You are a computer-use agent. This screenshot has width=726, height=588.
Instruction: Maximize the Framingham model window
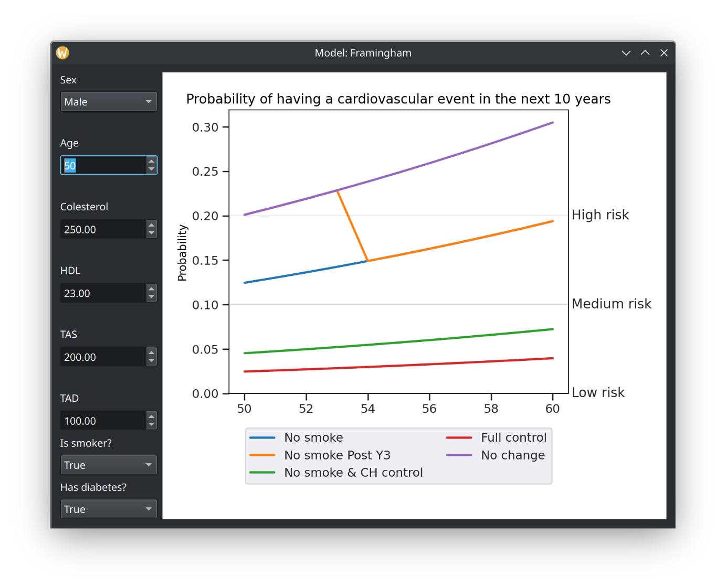(645, 53)
